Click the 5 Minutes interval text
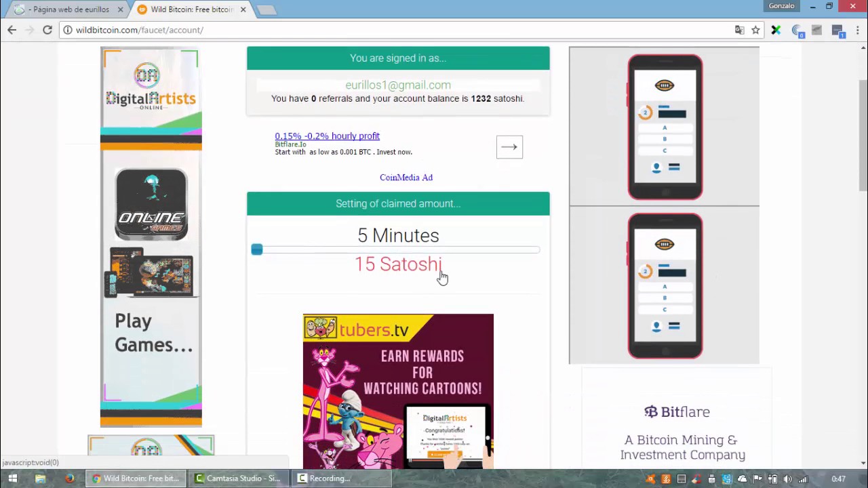 pyautogui.click(x=398, y=235)
